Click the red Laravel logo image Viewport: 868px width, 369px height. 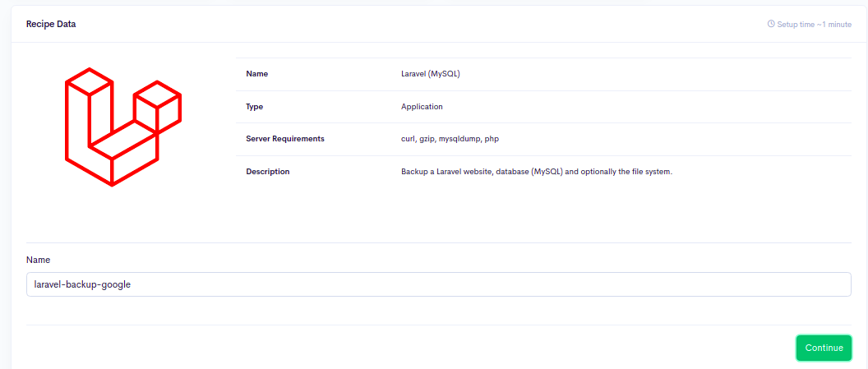[123, 127]
